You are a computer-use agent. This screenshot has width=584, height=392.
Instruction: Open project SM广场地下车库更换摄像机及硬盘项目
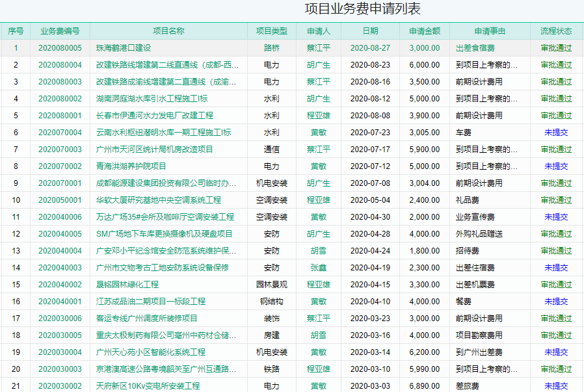(x=165, y=234)
